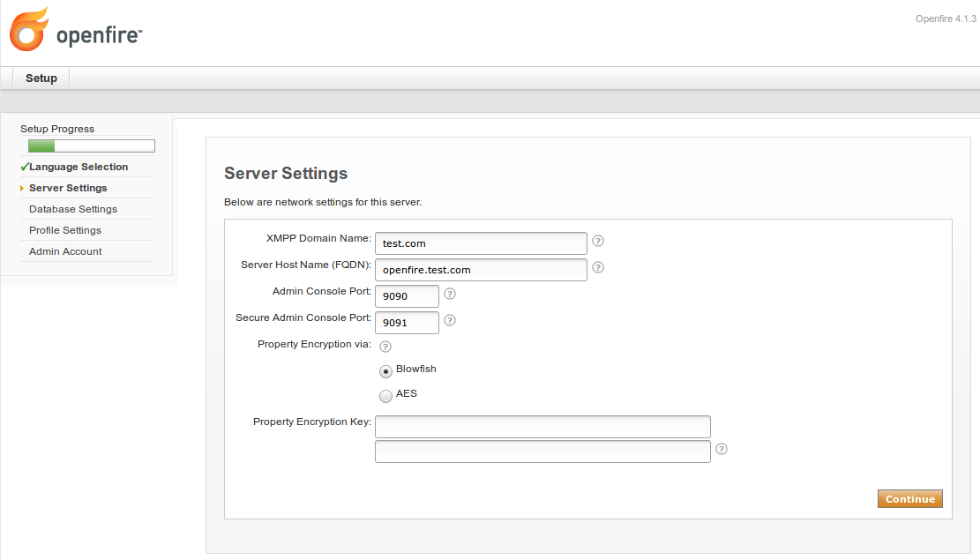Click the Continue button
The height and width of the screenshot is (560, 980).
coord(910,499)
